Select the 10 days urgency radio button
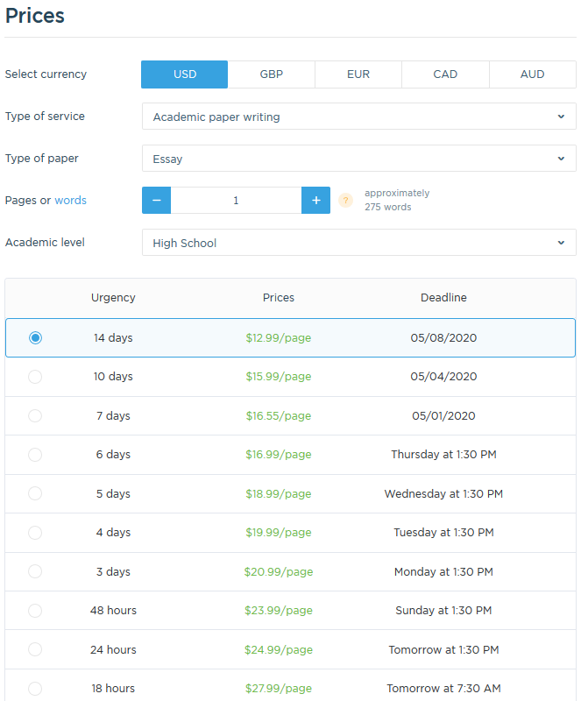Image resolution: width=588 pixels, height=701 pixels. tap(35, 377)
